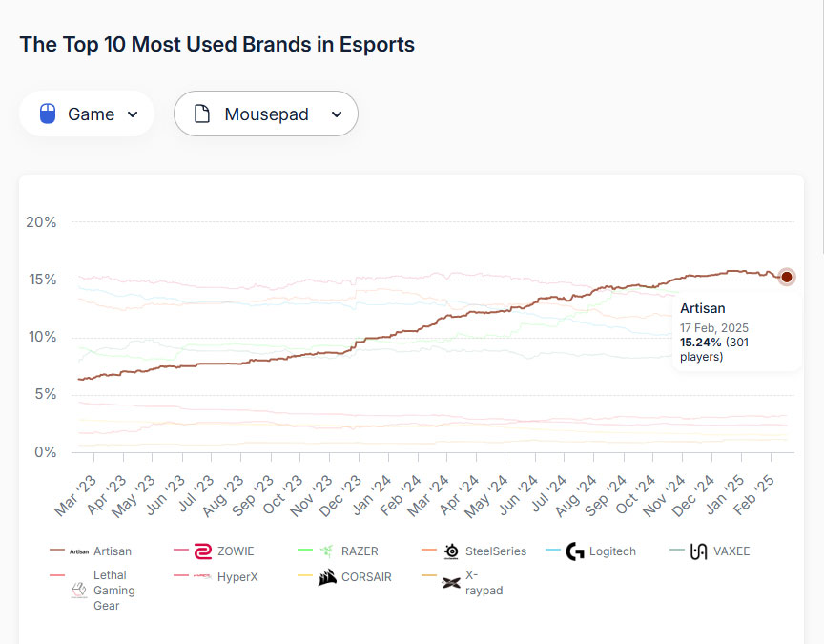
Task: Expand the chevron next to Mousepad
Action: click(337, 114)
